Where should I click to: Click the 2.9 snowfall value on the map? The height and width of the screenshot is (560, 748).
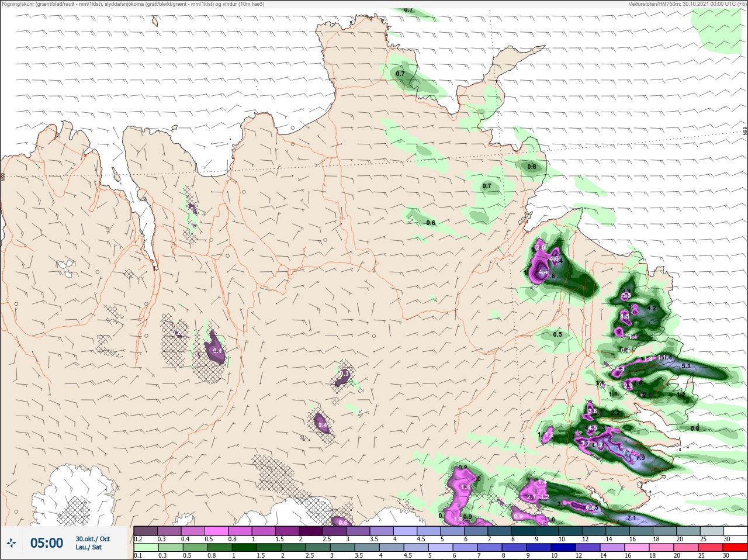point(628,386)
